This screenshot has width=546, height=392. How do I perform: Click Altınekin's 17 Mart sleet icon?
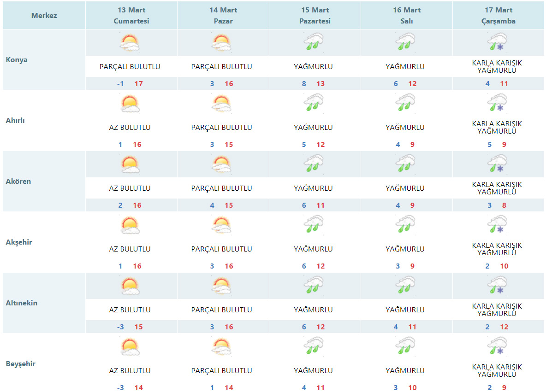click(497, 285)
